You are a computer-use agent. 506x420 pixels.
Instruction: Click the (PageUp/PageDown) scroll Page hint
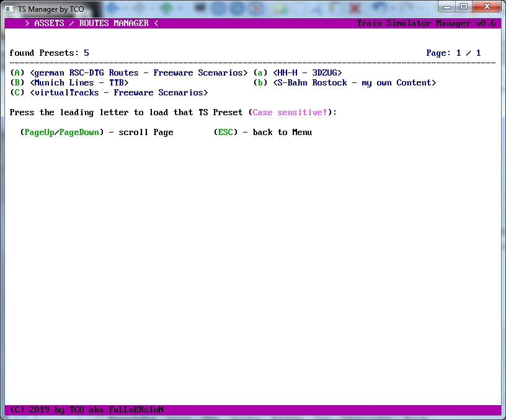tap(97, 133)
